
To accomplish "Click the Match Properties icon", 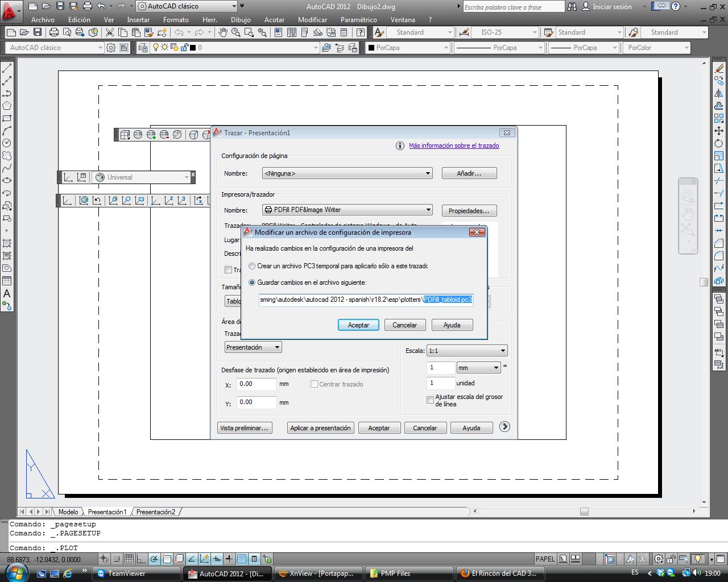I will click(x=148, y=32).
